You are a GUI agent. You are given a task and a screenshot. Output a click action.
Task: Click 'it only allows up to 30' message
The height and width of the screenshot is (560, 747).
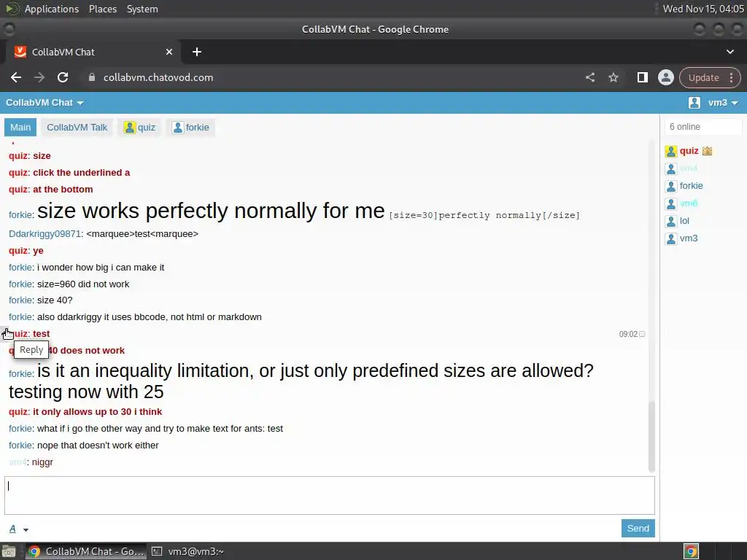[97, 412]
